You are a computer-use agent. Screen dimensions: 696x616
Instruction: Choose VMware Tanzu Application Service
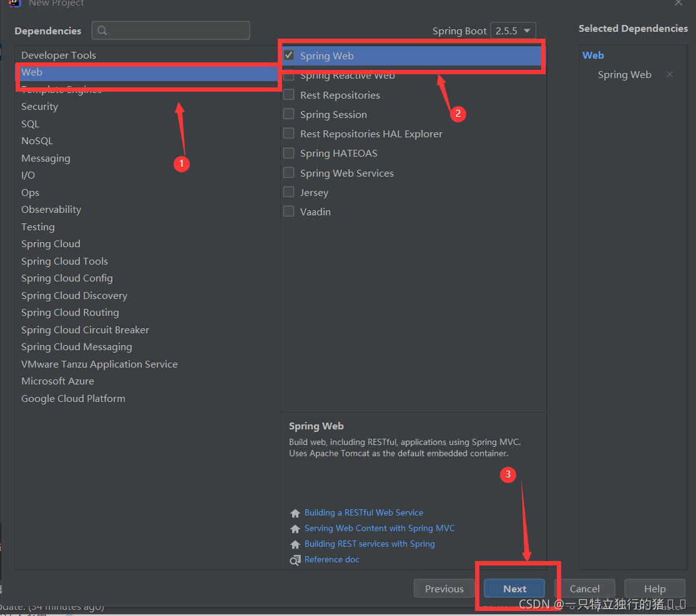coord(147,364)
